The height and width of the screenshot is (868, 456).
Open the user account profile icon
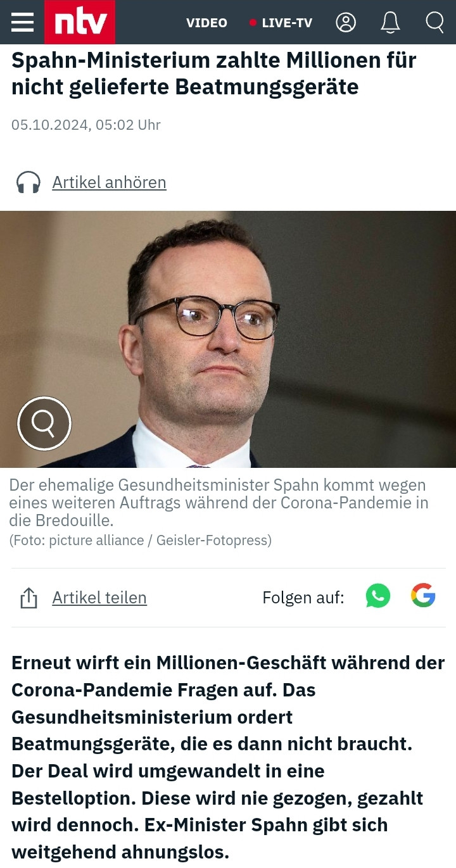point(346,22)
